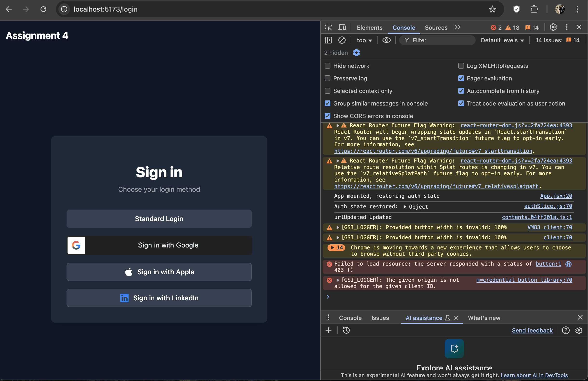Open Chrome three-dot menu

(x=577, y=9)
